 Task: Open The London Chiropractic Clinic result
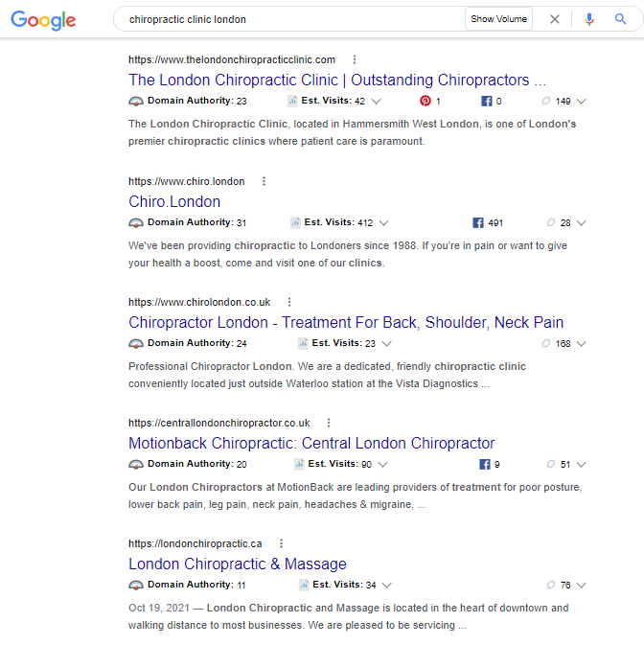pos(337,80)
